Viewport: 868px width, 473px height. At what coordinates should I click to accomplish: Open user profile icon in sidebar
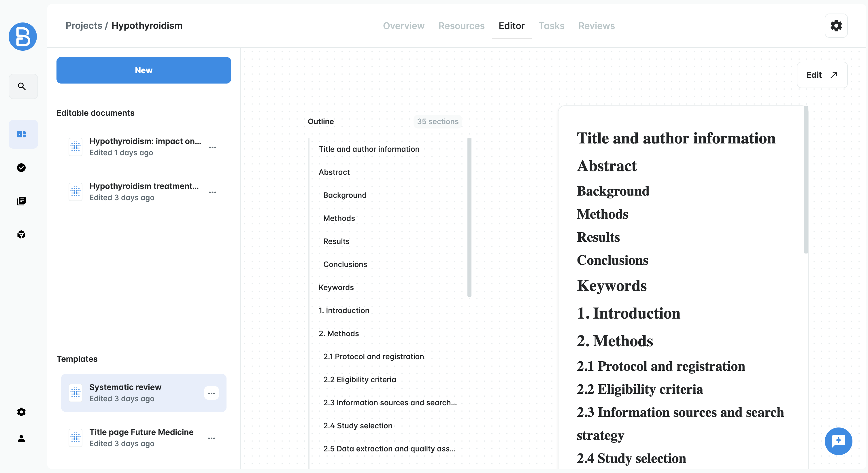pos(21,438)
